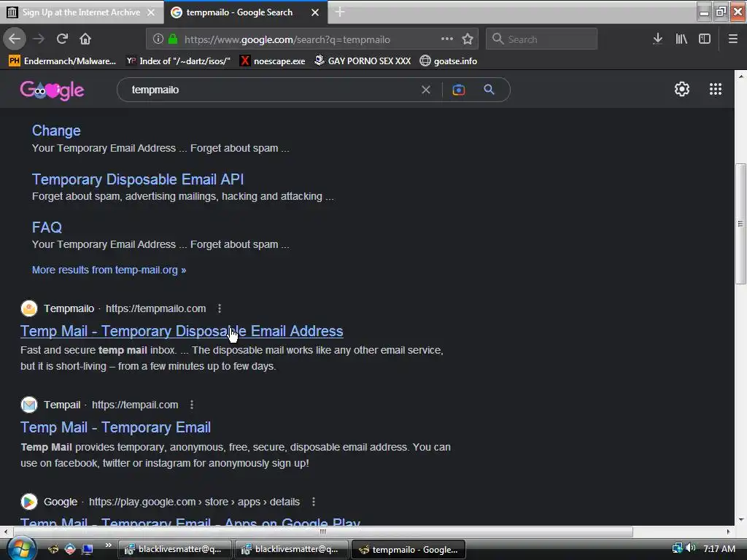
Task: Open Google quick settings gear
Action: 682,89
